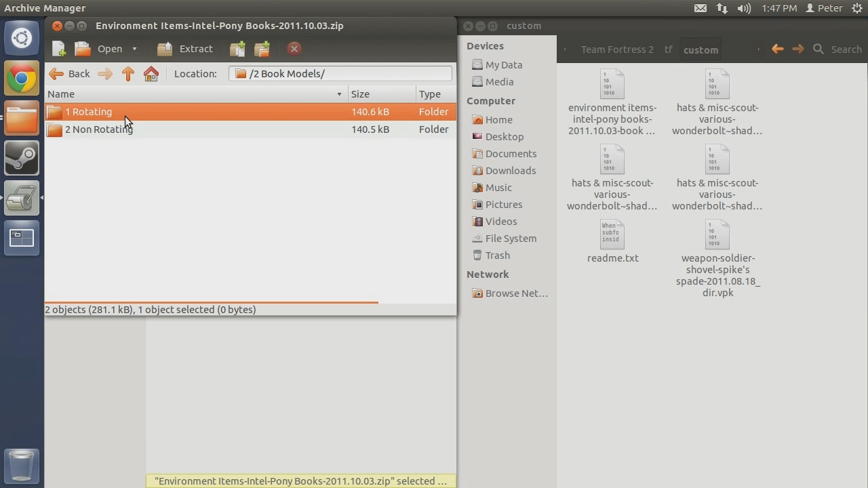Open the messaging mail indicator

pyautogui.click(x=701, y=8)
